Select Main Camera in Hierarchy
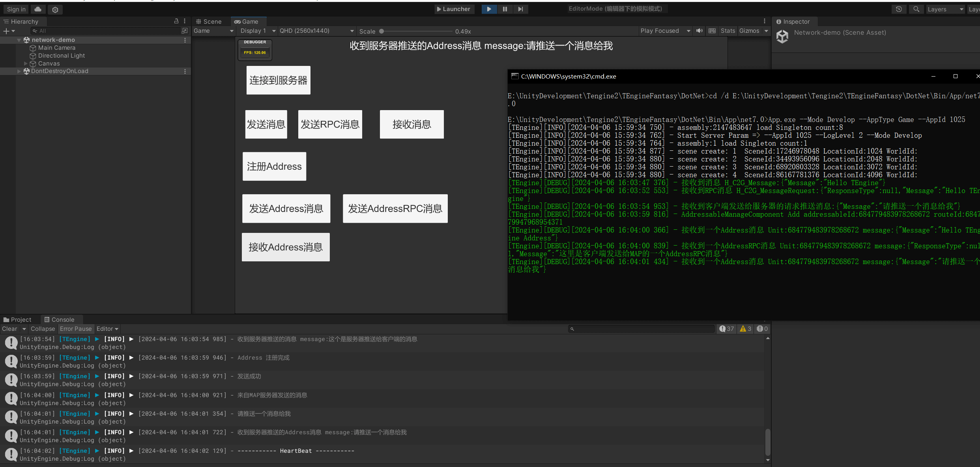The height and width of the screenshot is (467, 980). [x=56, y=48]
